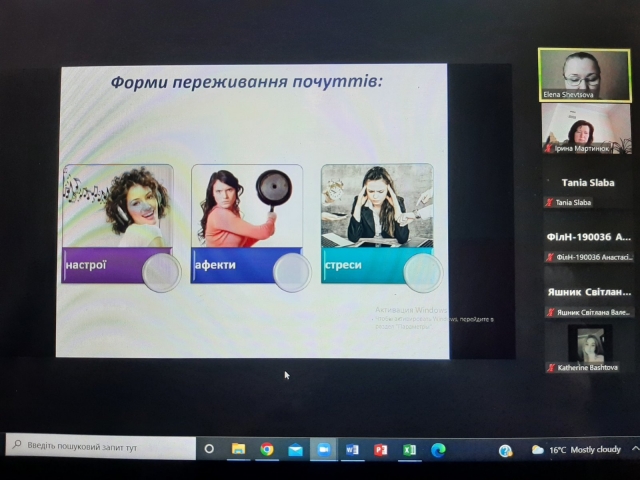Open Excel from the taskbar
Screen dimensions: 640x480
(x=409, y=449)
